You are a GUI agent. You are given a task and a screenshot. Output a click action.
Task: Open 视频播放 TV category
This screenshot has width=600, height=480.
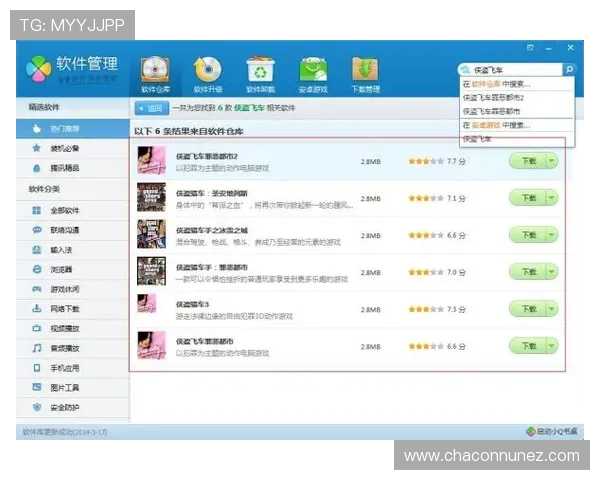(73, 328)
